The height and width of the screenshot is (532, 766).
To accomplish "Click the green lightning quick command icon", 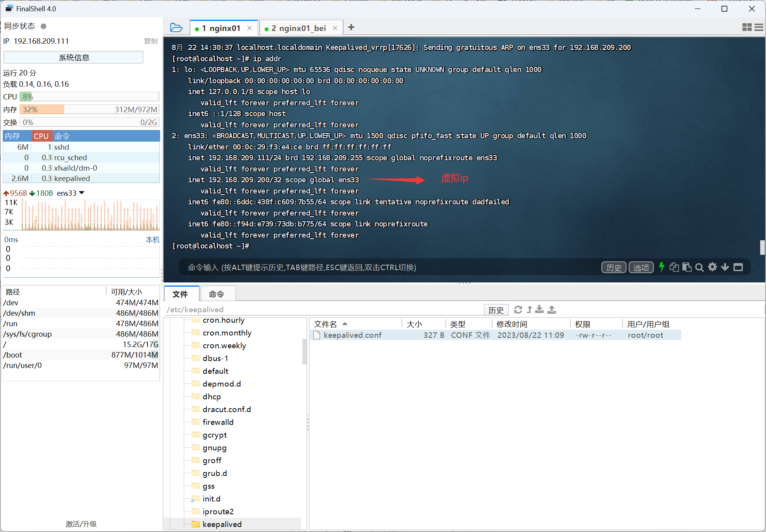I will click(662, 267).
